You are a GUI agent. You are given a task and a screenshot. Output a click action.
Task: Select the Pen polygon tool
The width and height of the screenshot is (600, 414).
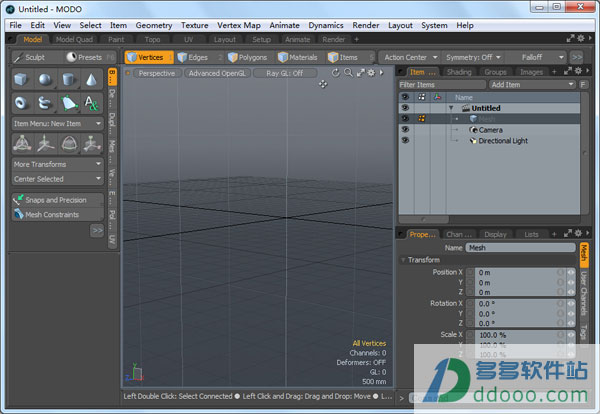click(68, 103)
